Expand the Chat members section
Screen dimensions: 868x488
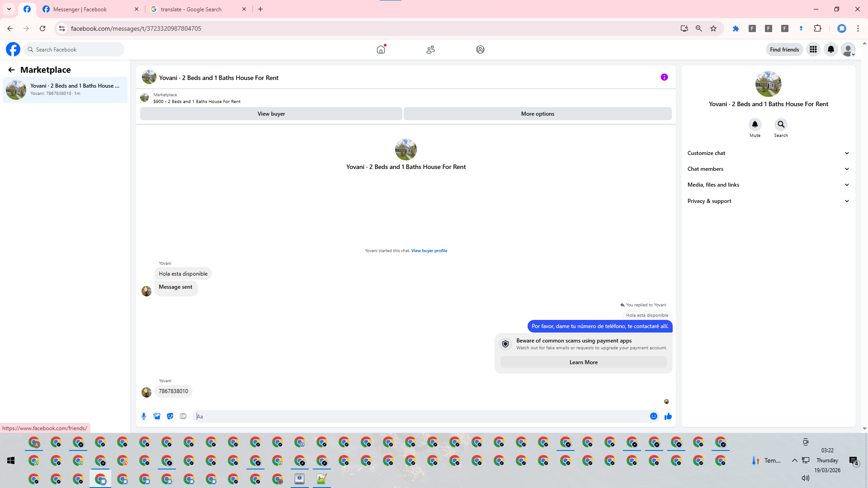click(768, 169)
